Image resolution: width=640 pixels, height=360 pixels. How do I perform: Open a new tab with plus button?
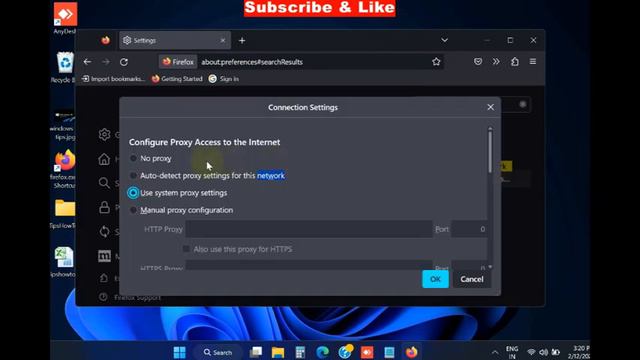(242, 40)
